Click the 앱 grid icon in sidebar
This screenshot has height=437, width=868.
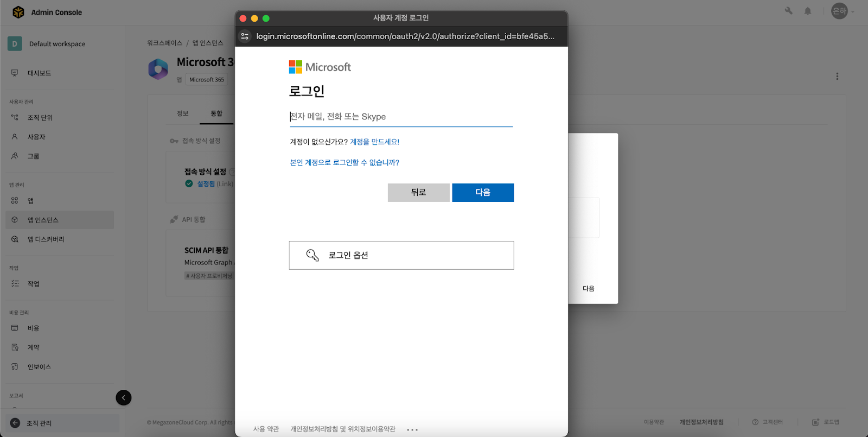click(15, 200)
